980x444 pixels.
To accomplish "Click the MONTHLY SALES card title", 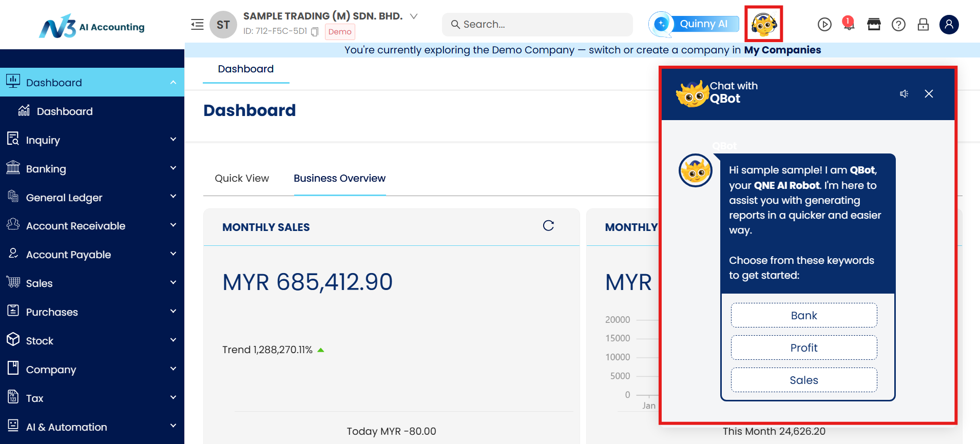I will click(266, 227).
